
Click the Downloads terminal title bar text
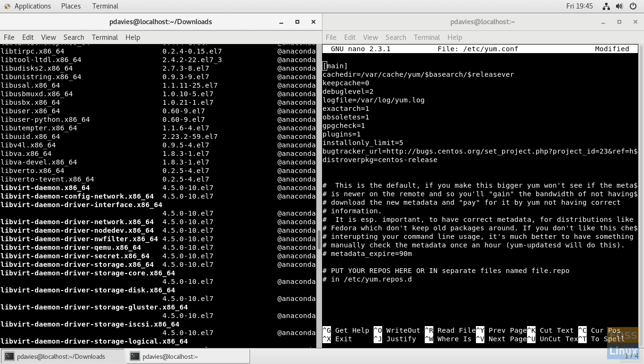pos(161,22)
